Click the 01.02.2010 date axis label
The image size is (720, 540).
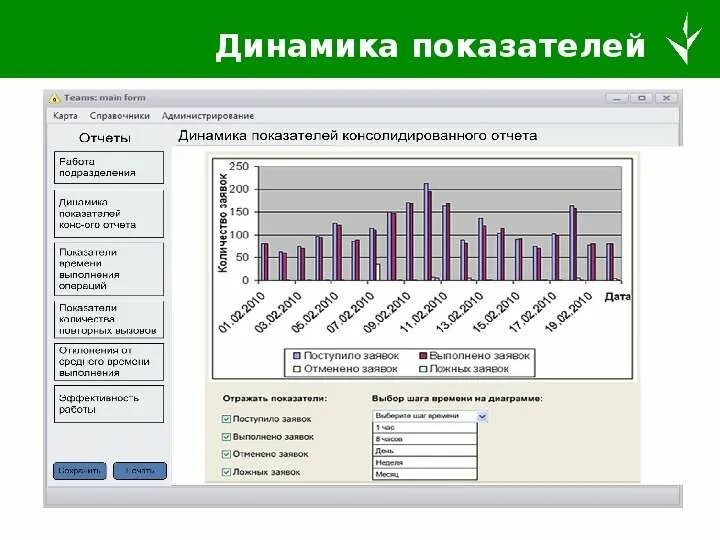(x=242, y=312)
